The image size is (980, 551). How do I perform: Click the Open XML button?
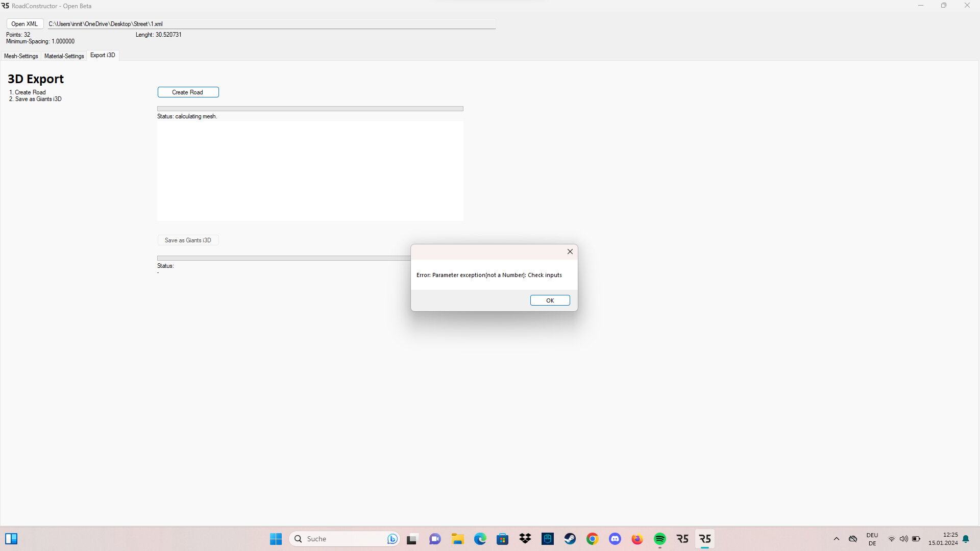coord(24,24)
